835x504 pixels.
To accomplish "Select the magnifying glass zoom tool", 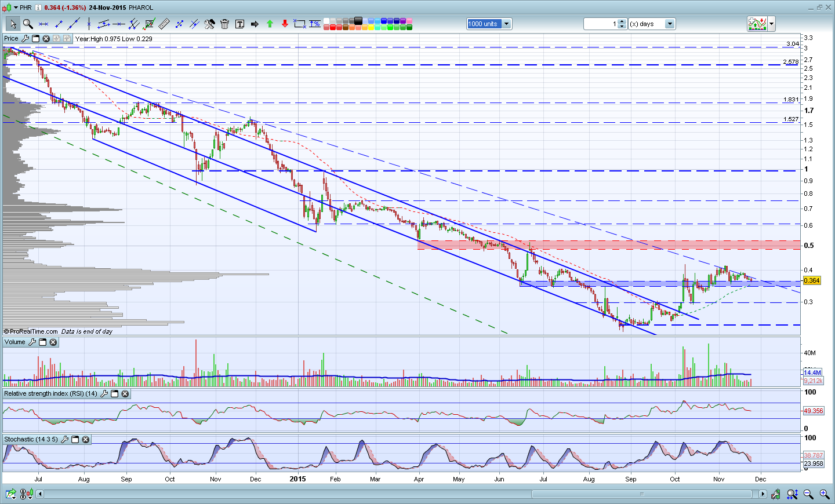I will (27, 24).
